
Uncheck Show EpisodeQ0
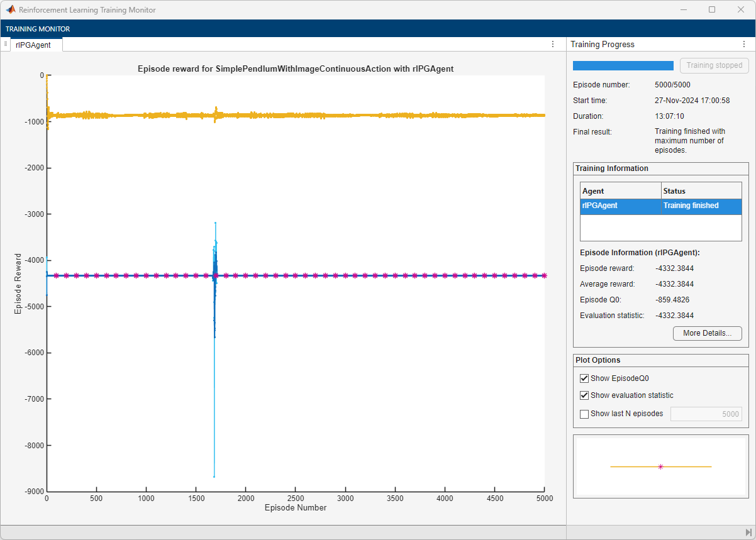584,378
